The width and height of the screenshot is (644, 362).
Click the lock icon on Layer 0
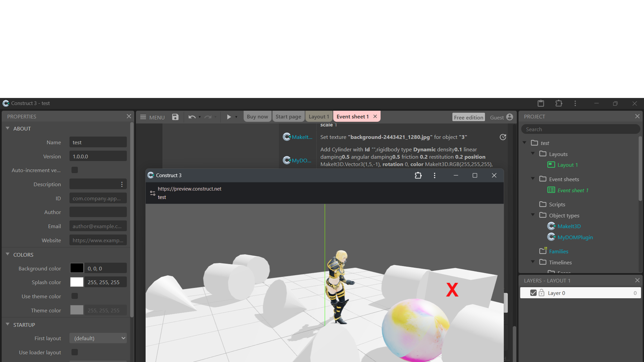(x=542, y=293)
